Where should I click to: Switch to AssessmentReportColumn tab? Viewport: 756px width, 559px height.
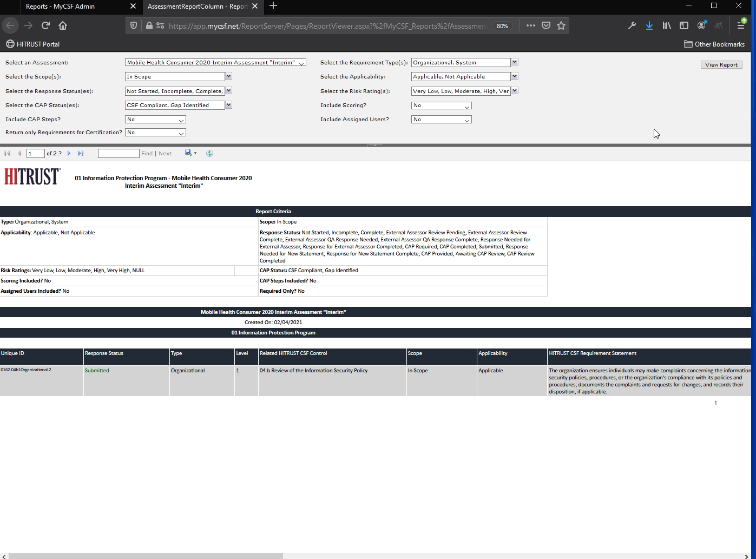(203, 6)
